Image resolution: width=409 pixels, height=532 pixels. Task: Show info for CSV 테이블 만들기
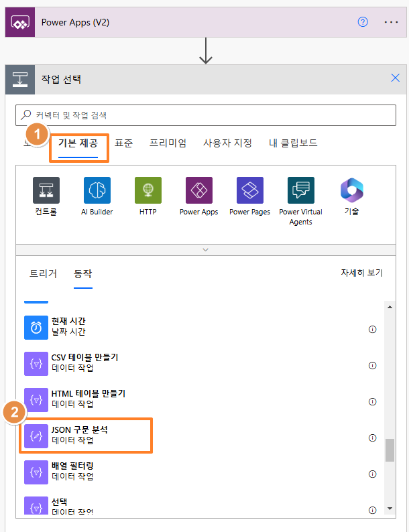[x=372, y=365]
